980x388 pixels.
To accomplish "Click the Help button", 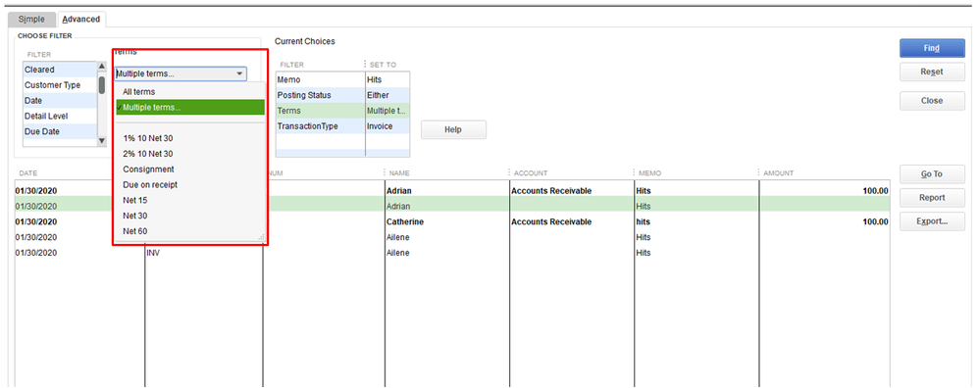I will [x=453, y=129].
